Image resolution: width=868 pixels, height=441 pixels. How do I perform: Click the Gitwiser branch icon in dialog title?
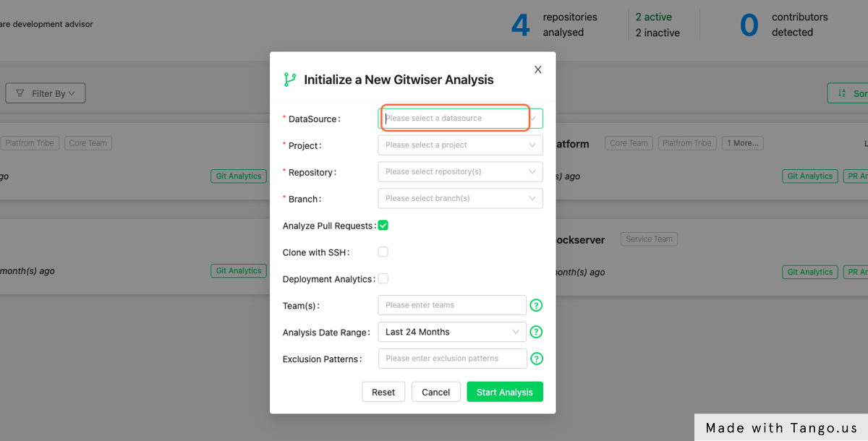pyautogui.click(x=290, y=80)
